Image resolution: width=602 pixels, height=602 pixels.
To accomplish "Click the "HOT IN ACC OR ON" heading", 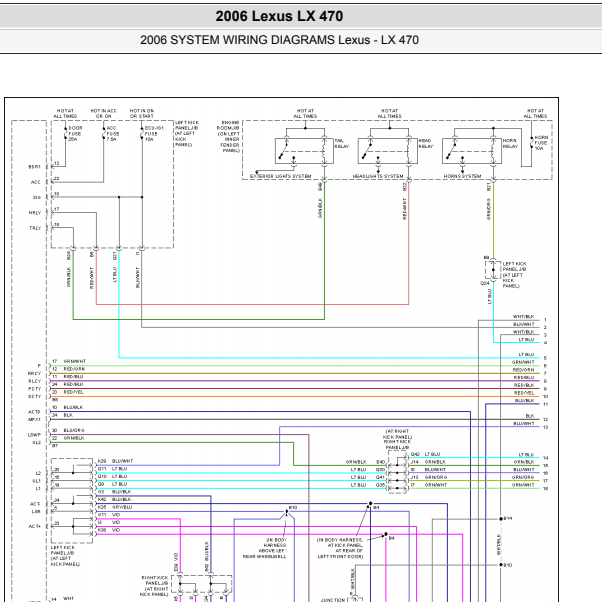I will pos(103,113).
